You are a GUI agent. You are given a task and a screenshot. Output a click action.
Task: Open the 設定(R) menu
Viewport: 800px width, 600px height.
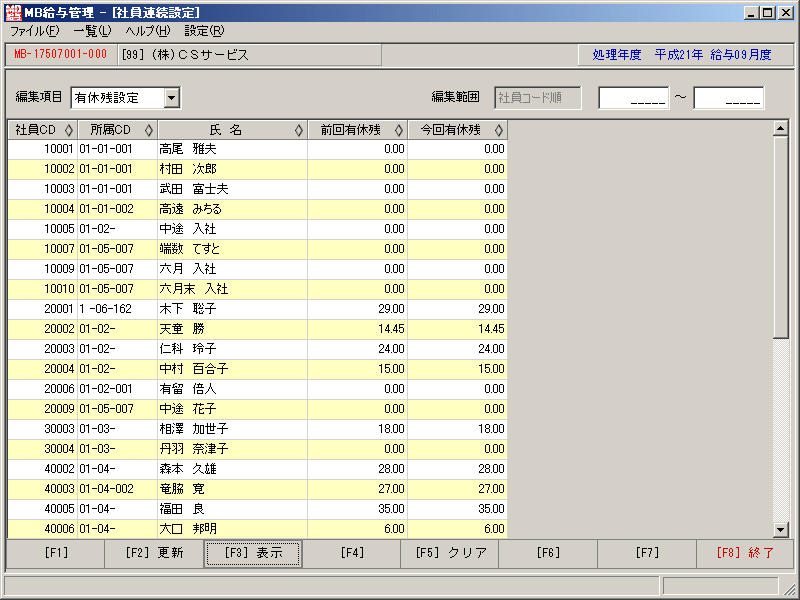pyautogui.click(x=204, y=31)
